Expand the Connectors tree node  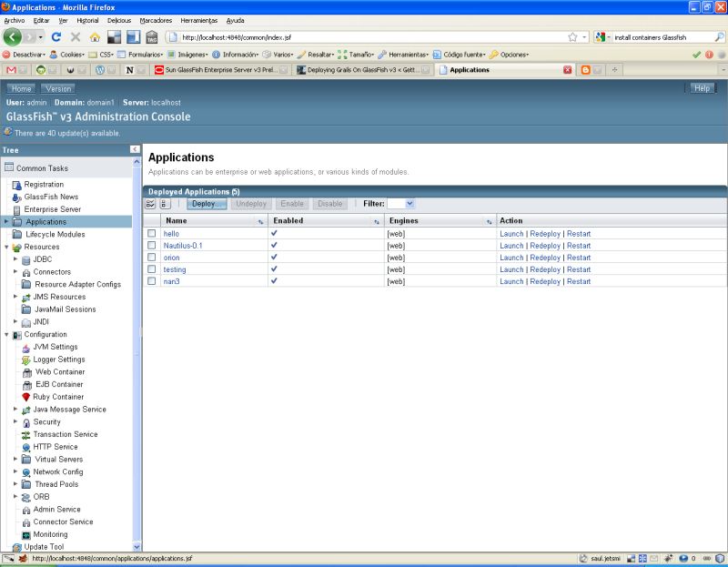15,271
